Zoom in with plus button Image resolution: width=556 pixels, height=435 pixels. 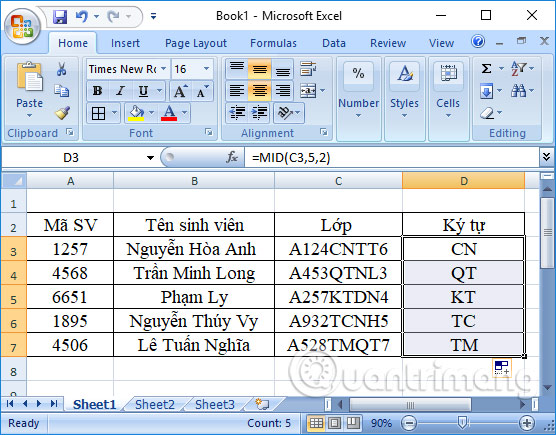(527, 423)
